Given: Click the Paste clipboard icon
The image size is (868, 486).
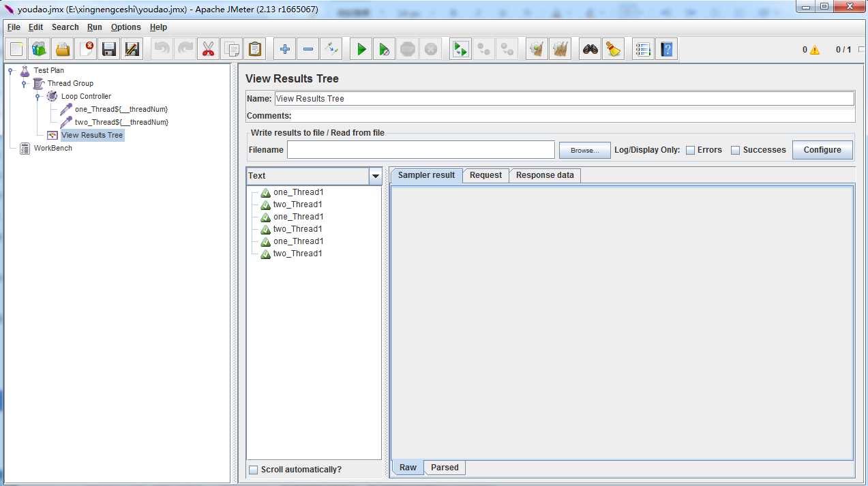Looking at the screenshot, I should pos(255,49).
